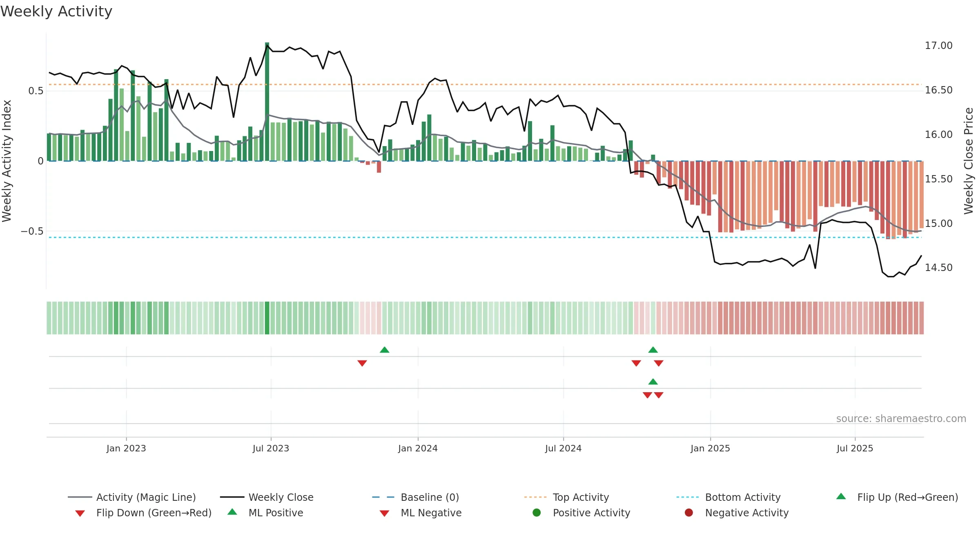The image size is (980, 551).
Task: Toggle Flip Up (Red→Green) legend entry
Action: (x=897, y=497)
